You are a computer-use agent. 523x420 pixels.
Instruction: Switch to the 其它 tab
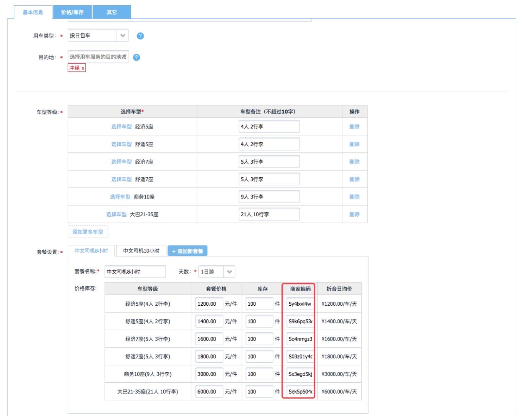coord(112,12)
